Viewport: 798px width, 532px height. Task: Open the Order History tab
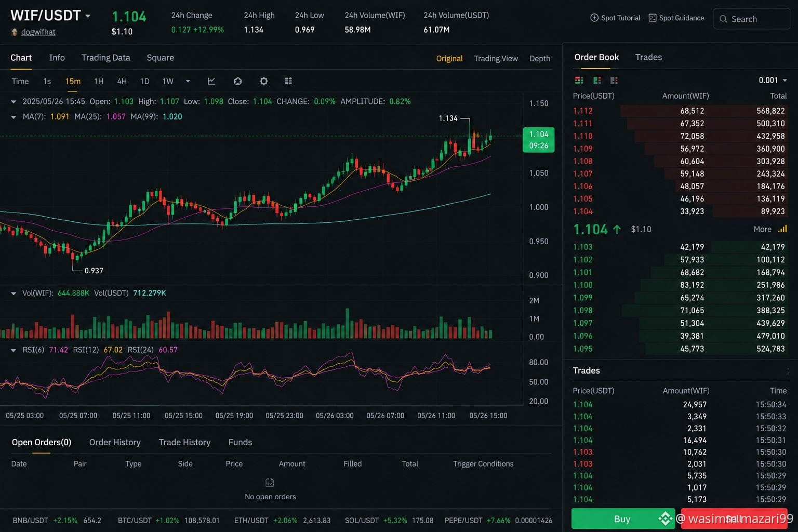(x=115, y=442)
